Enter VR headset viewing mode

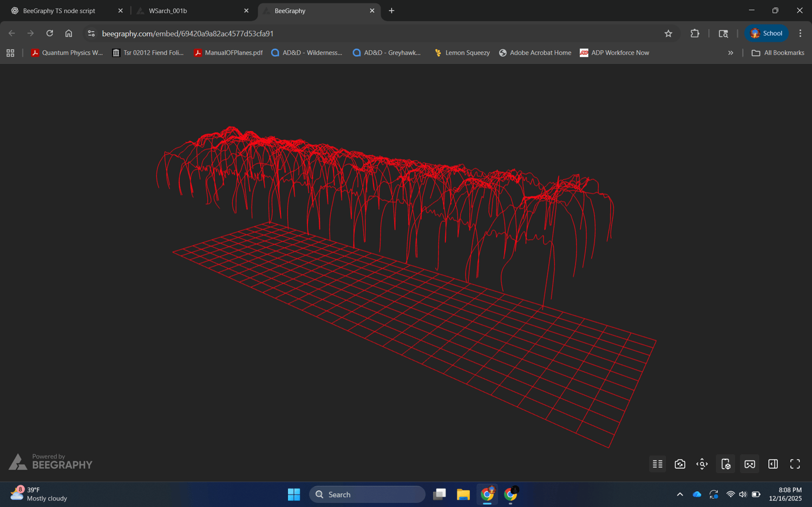(x=749, y=464)
